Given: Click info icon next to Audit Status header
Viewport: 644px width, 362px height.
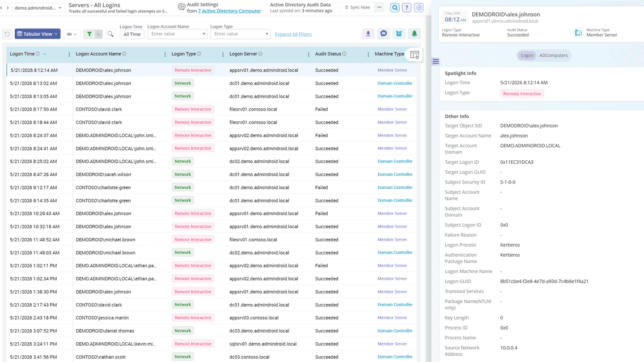Looking at the screenshot, I should click(x=344, y=54).
